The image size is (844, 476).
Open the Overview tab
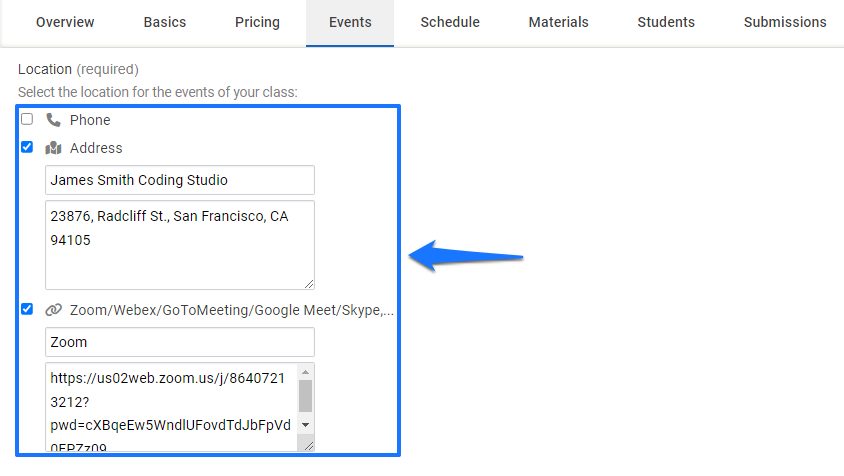(65, 22)
